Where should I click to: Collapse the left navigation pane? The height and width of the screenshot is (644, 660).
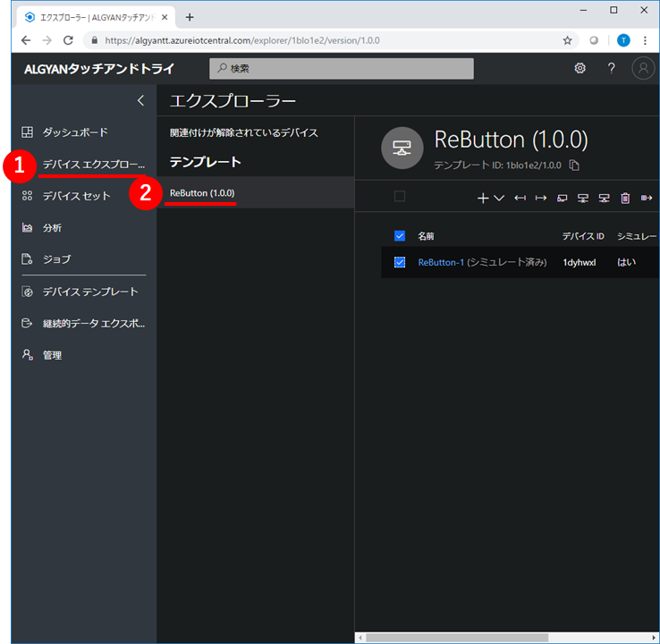141,100
